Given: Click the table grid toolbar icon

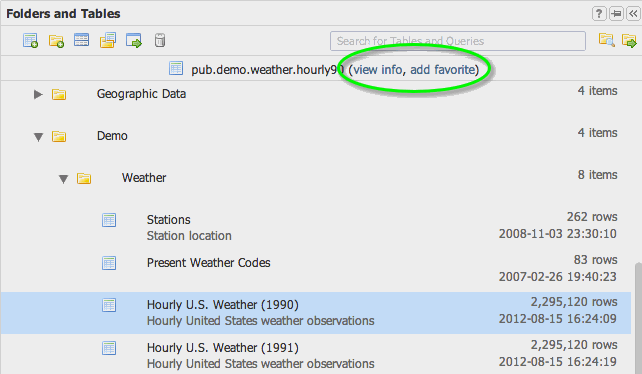Looking at the screenshot, I should click(81, 40).
